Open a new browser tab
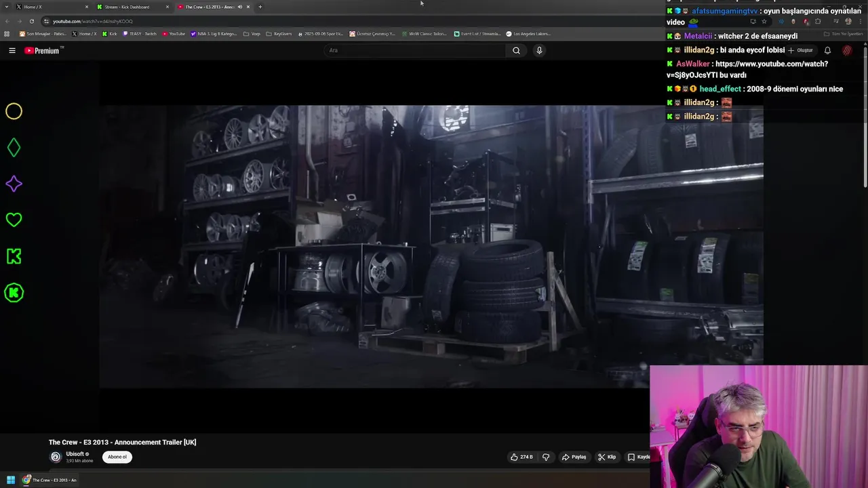 tap(260, 7)
